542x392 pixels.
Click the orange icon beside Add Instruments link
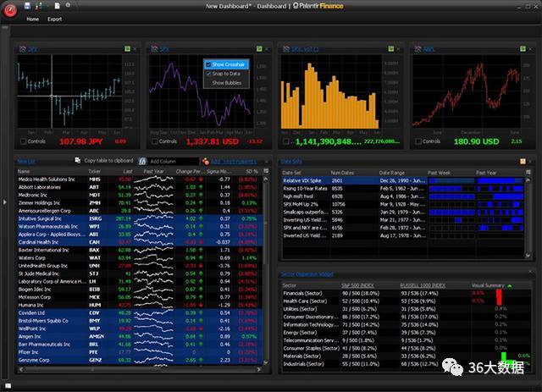point(205,161)
